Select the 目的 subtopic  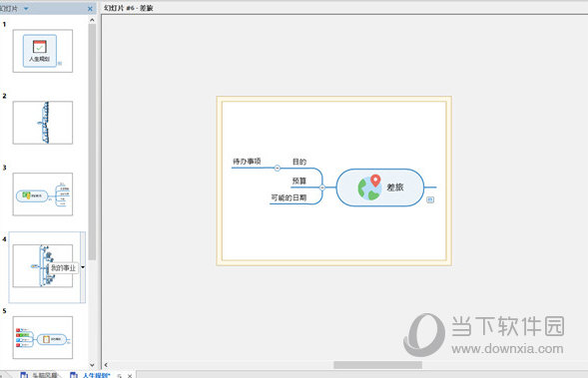[299, 162]
